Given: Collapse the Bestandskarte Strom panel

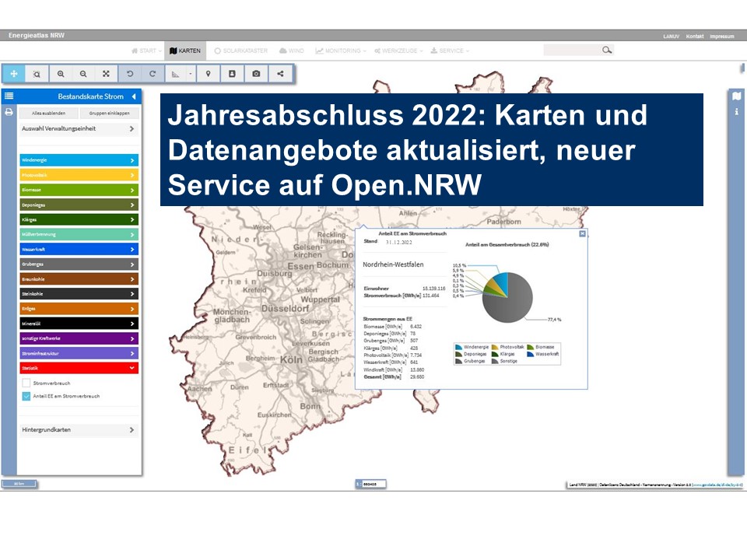Looking at the screenshot, I should 134,96.
